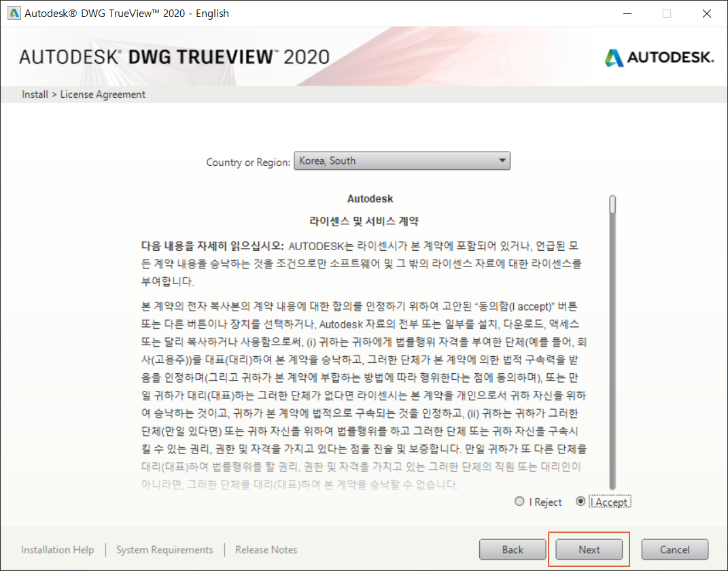Select the I Reject radio button
The image size is (728, 571).
[519, 502]
